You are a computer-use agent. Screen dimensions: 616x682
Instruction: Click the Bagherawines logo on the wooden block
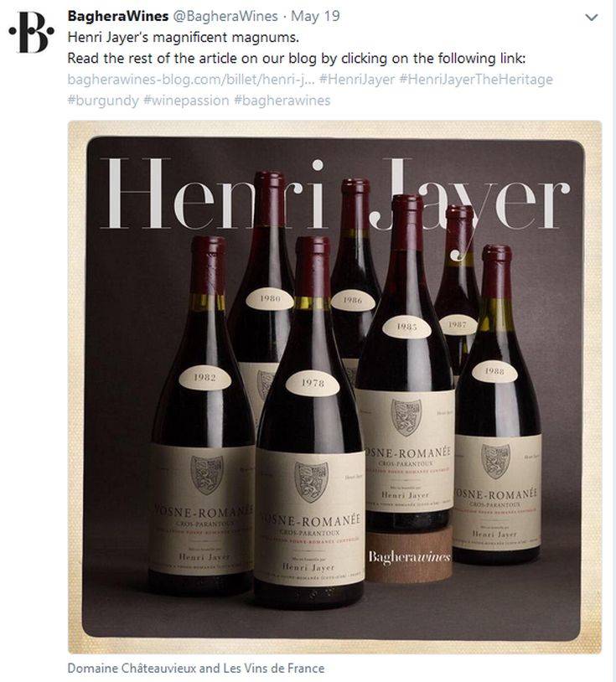point(410,556)
